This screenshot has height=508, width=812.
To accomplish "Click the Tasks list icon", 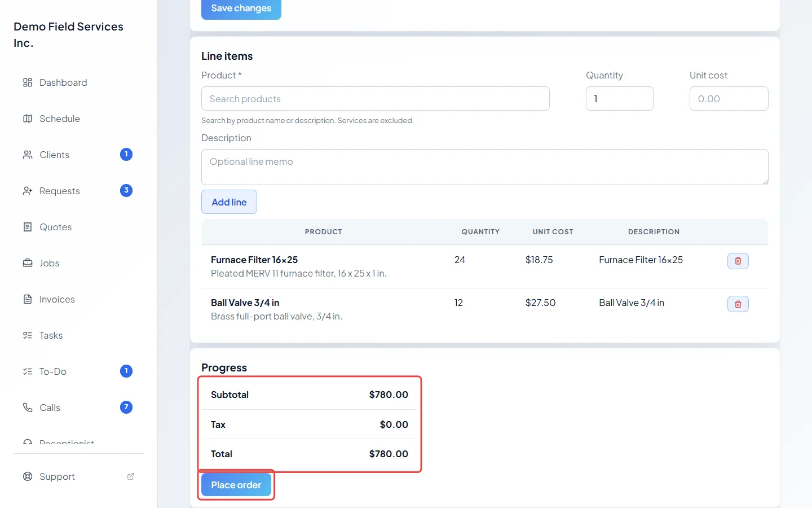I will point(28,335).
